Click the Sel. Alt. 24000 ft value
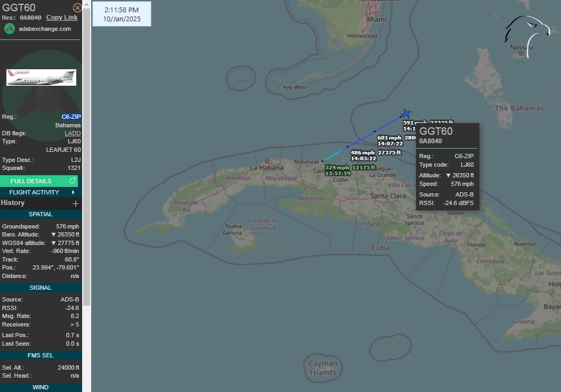This screenshot has width=561, height=392. coord(68,367)
